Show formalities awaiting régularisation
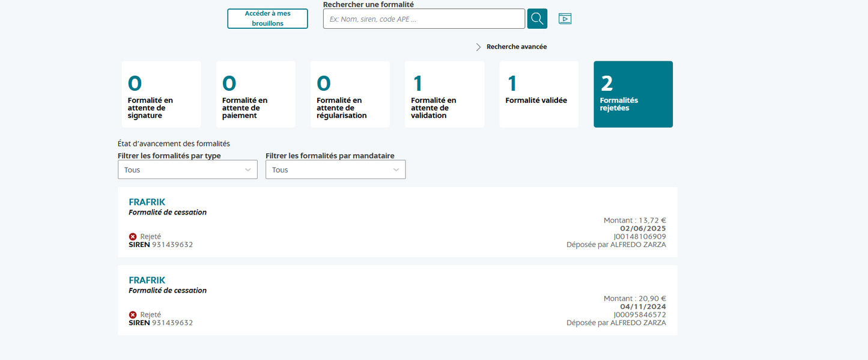The image size is (868, 360). 350,94
